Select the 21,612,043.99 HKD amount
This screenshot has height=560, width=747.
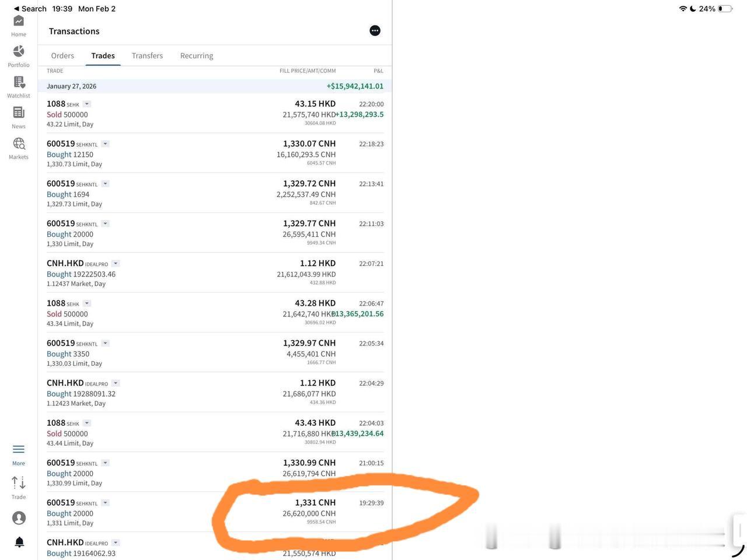point(306,274)
